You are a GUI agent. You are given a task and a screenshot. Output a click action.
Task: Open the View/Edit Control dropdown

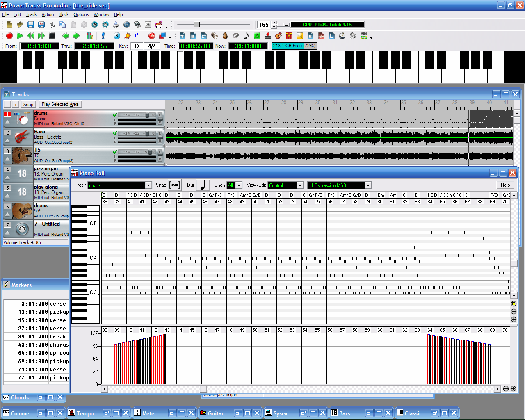[x=300, y=185]
